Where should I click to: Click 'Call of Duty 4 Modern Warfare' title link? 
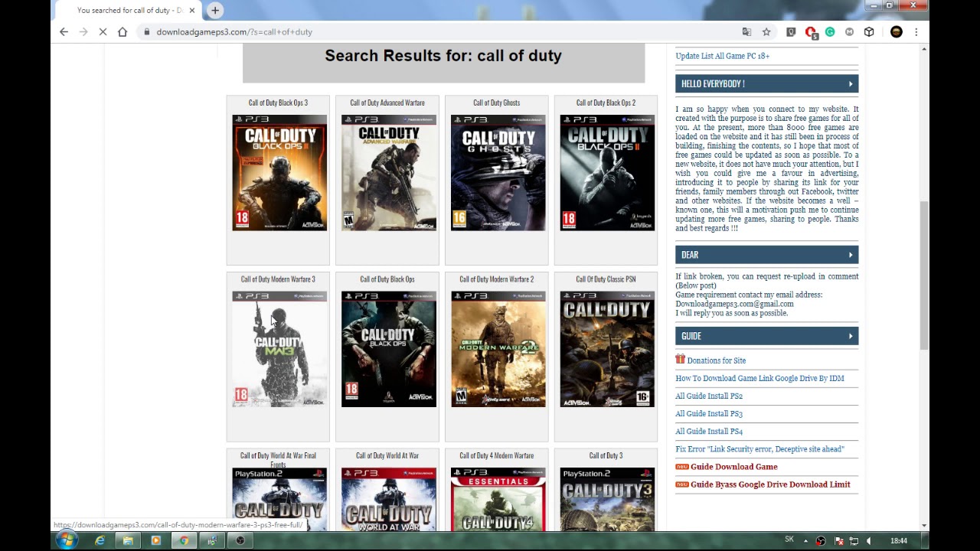point(496,455)
